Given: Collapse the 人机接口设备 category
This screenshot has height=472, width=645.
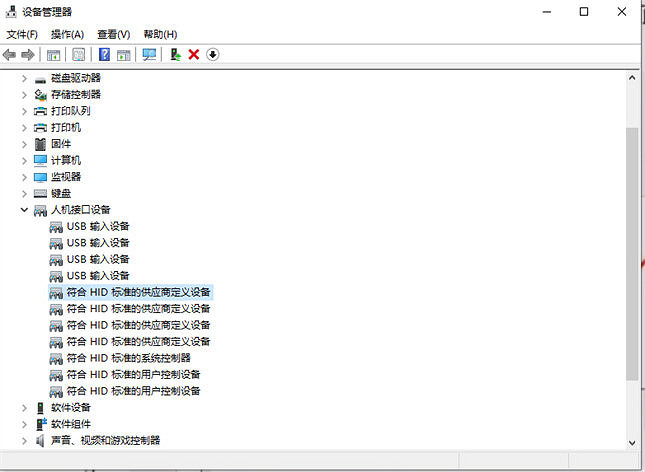Looking at the screenshot, I should [x=24, y=210].
